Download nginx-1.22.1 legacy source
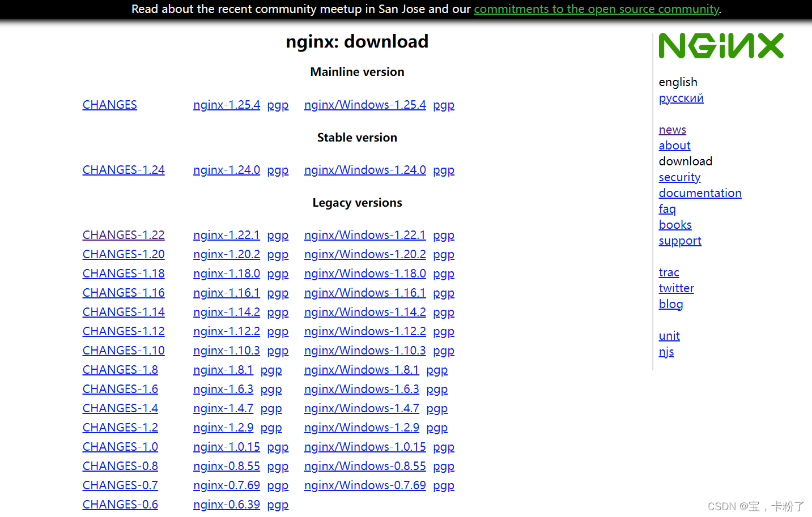This screenshot has width=812, height=517. click(x=227, y=235)
